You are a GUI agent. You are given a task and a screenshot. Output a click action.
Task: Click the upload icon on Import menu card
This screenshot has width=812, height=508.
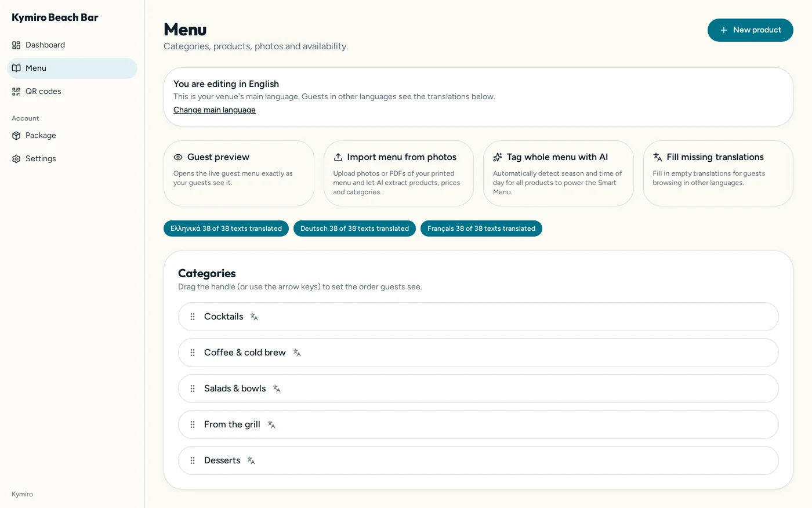coord(338,157)
